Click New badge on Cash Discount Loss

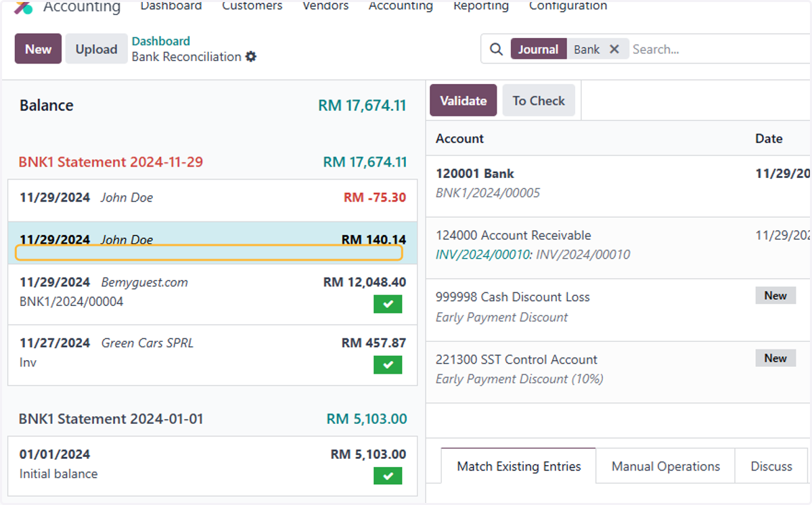click(x=775, y=296)
